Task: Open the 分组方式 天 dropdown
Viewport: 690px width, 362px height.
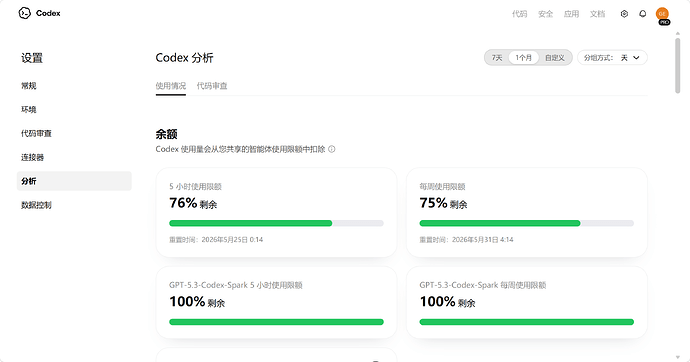Action: click(x=612, y=58)
